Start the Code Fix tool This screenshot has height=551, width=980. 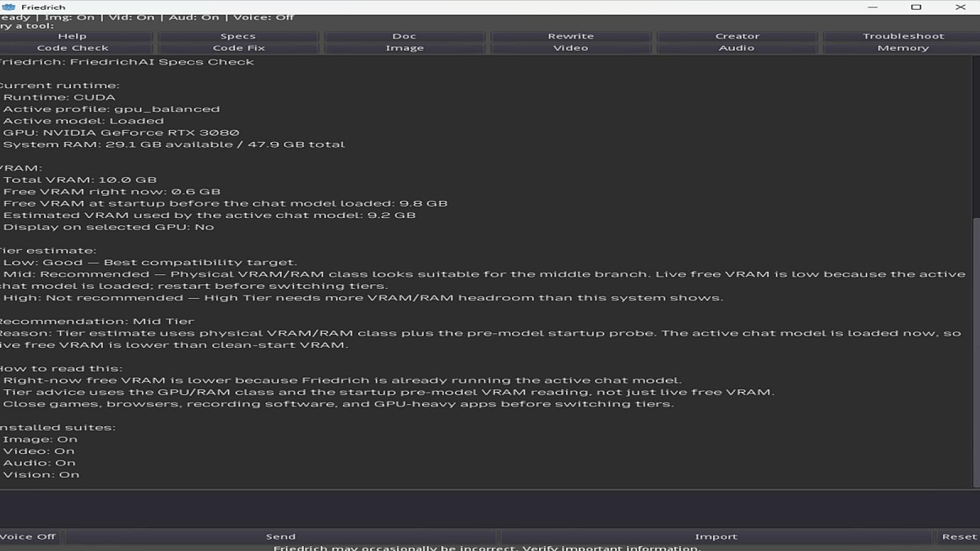click(238, 48)
